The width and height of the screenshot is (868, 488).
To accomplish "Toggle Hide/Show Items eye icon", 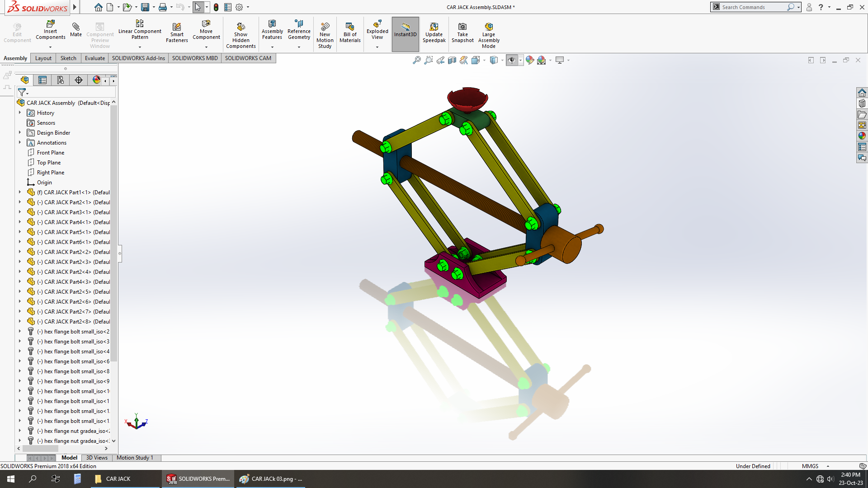I will [x=511, y=60].
